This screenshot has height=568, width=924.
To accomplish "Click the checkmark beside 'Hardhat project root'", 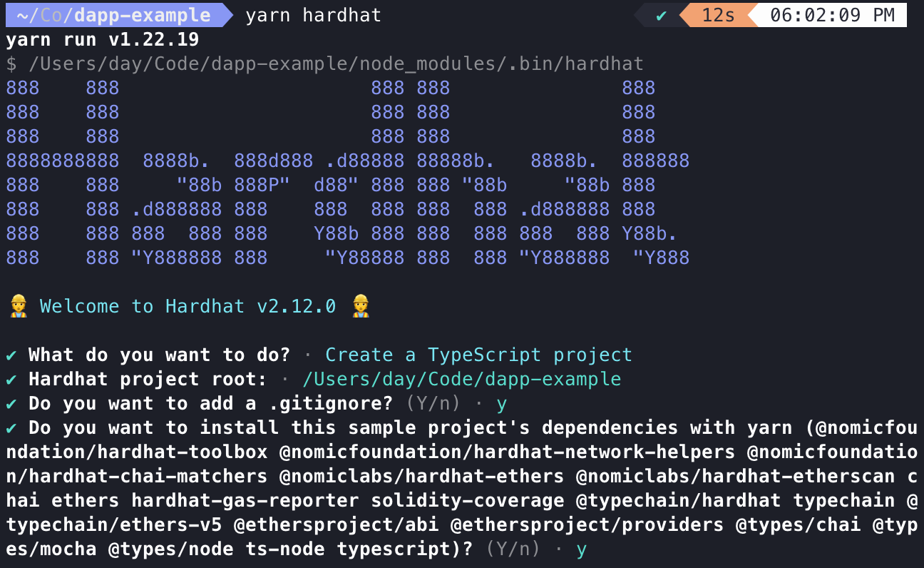I will click(11, 379).
